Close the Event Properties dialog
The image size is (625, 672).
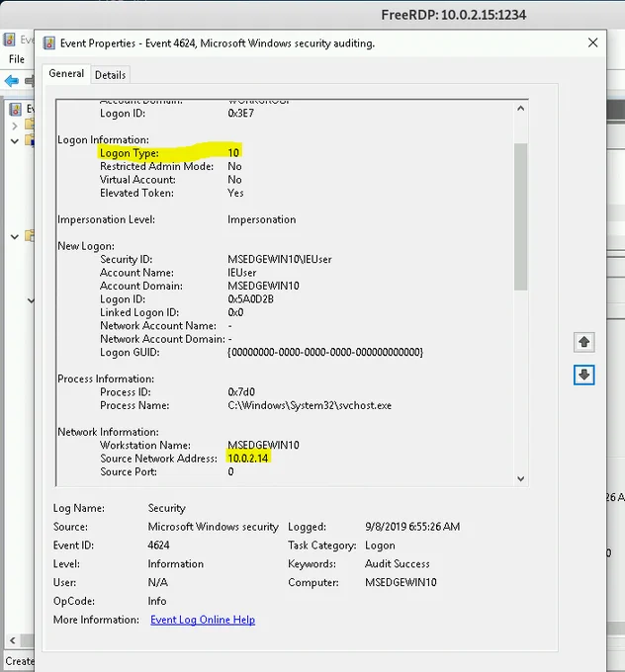click(x=592, y=42)
